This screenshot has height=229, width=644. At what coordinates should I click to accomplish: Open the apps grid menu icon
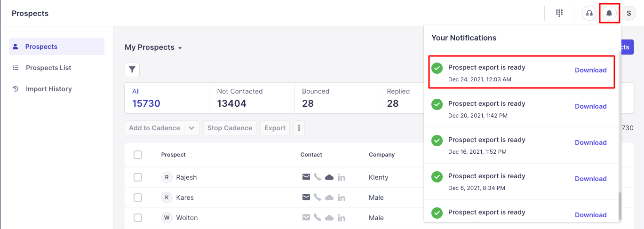[559, 13]
